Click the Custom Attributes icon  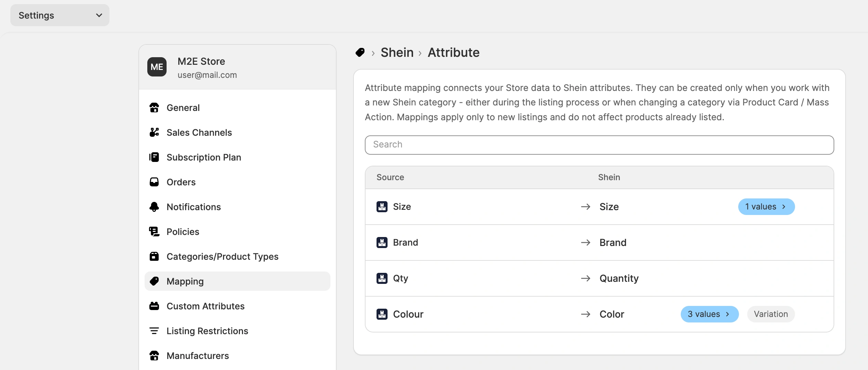click(154, 306)
